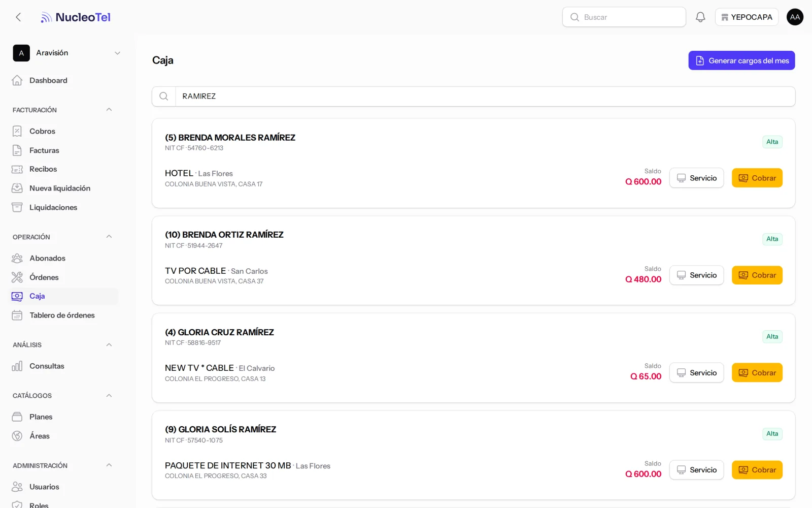Collapse the OPERACIÓN section
812x508 pixels.
109,237
